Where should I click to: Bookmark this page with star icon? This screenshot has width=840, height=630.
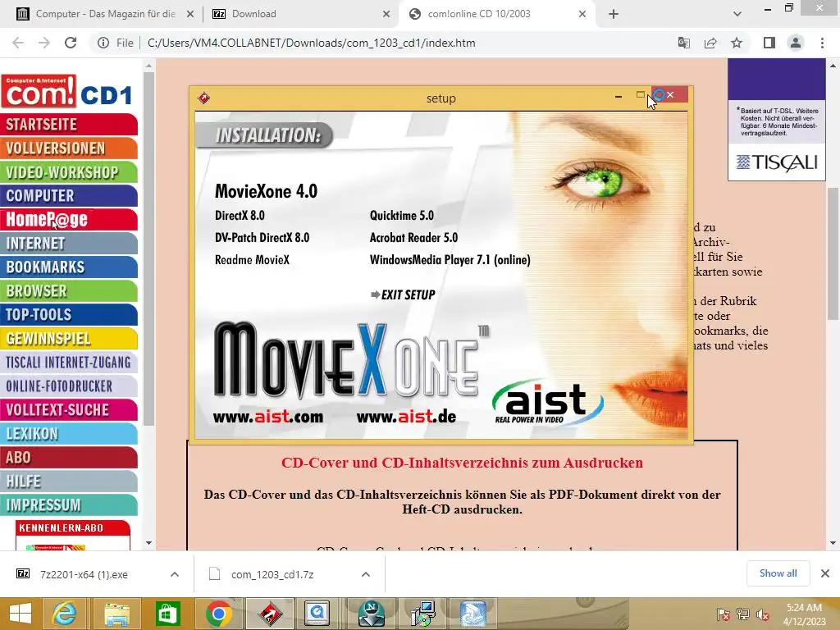point(737,43)
